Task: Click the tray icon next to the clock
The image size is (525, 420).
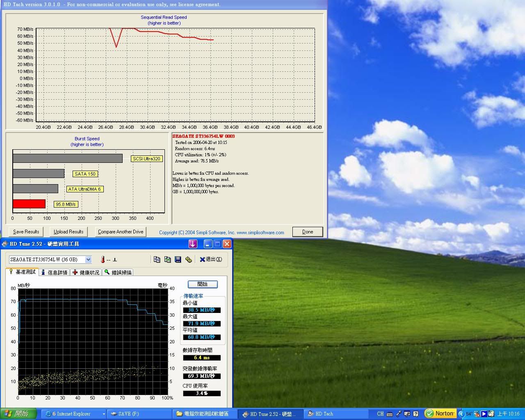Action: point(492,414)
